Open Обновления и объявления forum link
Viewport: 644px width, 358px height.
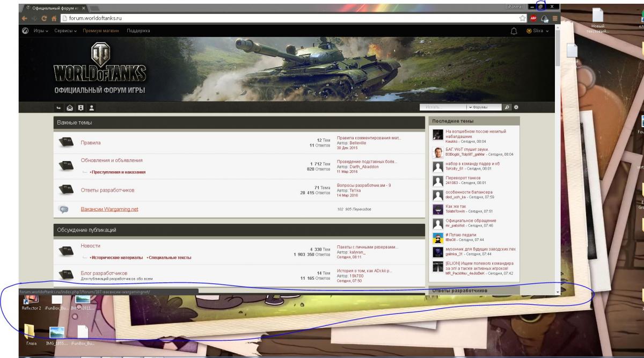point(112,160)
